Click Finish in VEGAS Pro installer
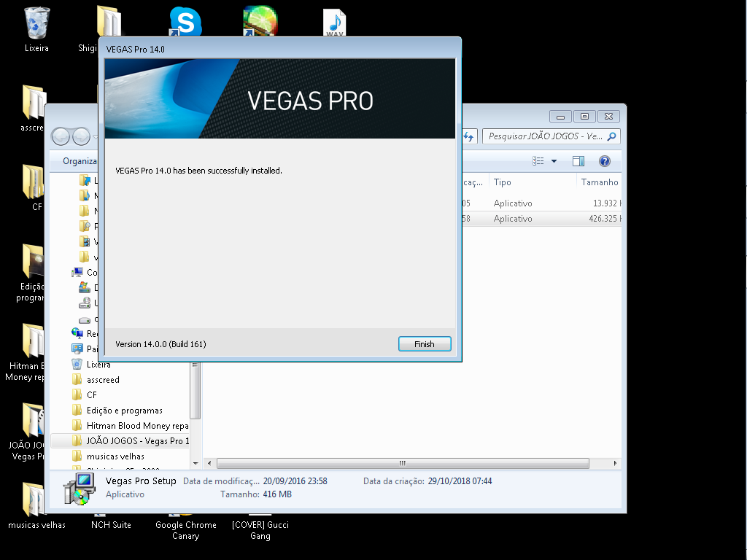This screenshot has width=747, height=560. [425, 344]
